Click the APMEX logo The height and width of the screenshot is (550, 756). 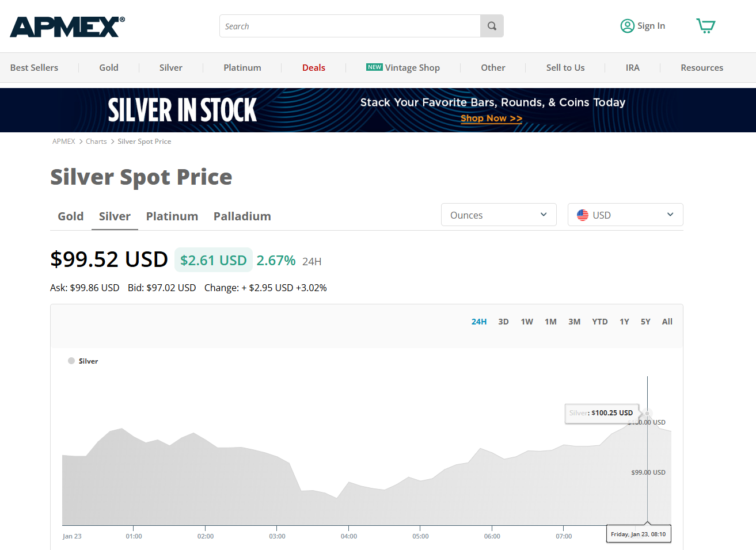(x=67, y=26)
